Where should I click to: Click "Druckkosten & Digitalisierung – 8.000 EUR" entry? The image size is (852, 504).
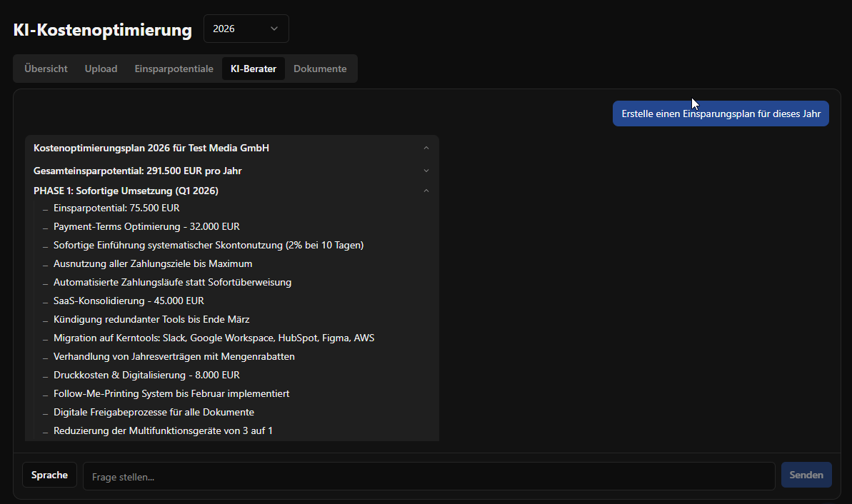146,375
